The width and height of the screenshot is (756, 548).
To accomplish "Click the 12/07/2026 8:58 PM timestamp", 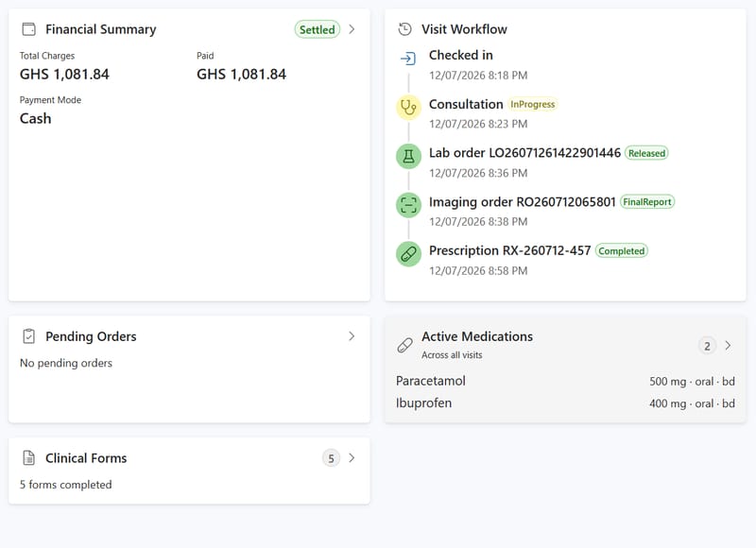I will (478, 271).
